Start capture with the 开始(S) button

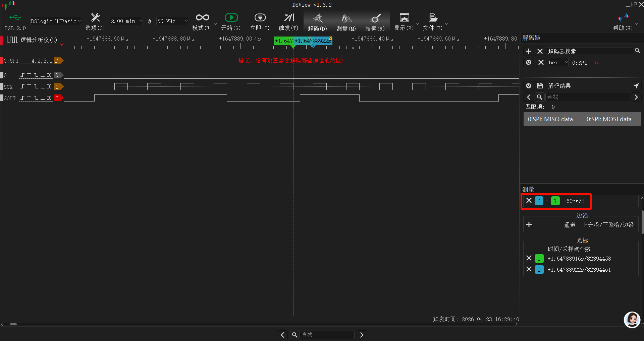(231, 21)
